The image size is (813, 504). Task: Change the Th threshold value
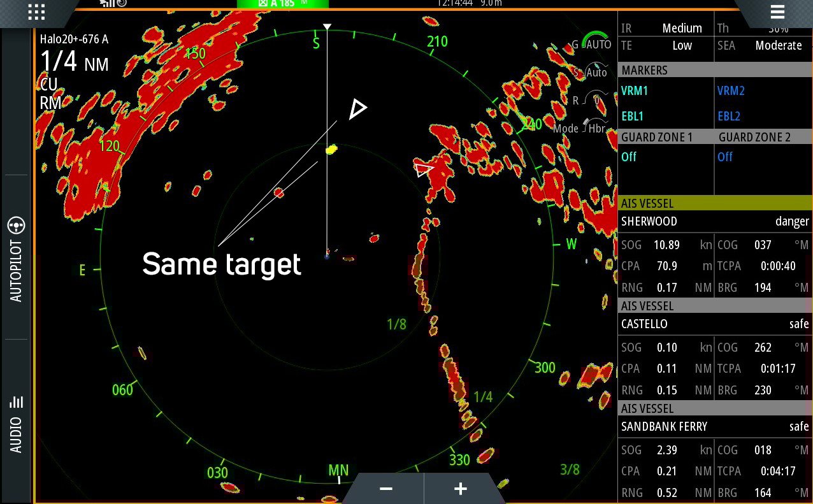point(763,28)
